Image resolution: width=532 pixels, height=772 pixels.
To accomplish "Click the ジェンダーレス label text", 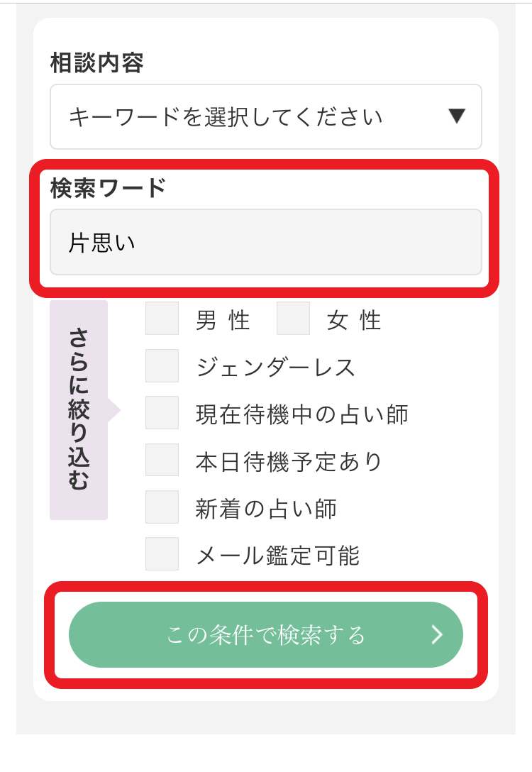I will pyautogui.click(x=275, y=368).
